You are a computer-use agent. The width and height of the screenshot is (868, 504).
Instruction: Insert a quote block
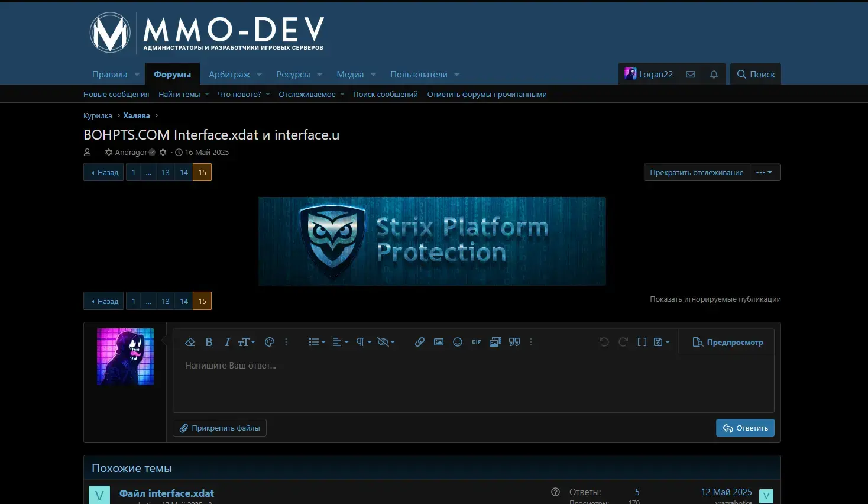coord(514,342)
